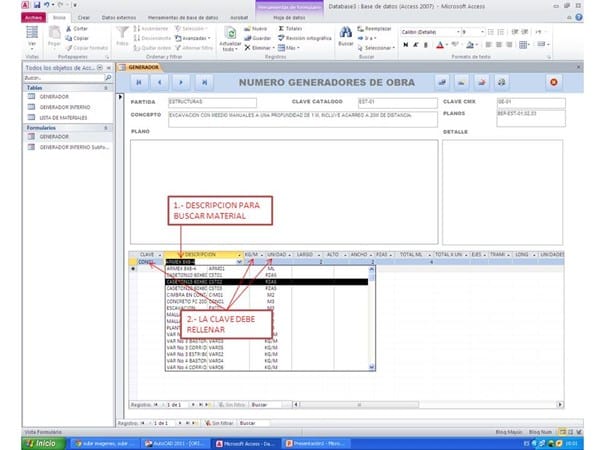Click the CLAVE CATALOGO text field
The image size is (600, 450).
click(x=398, y=102)
